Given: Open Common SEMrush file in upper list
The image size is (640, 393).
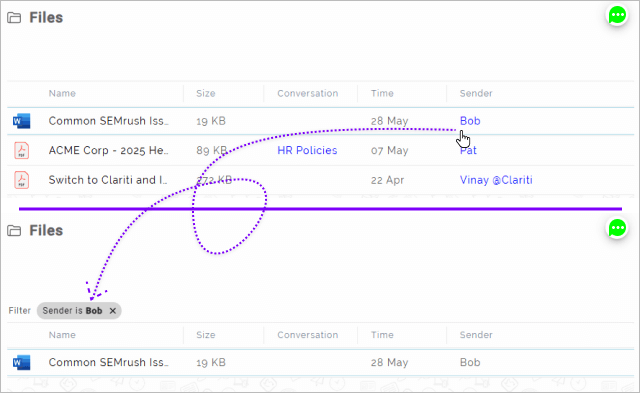Looking at the screenshot, I should pyautogui.click(x=108, y=121).
